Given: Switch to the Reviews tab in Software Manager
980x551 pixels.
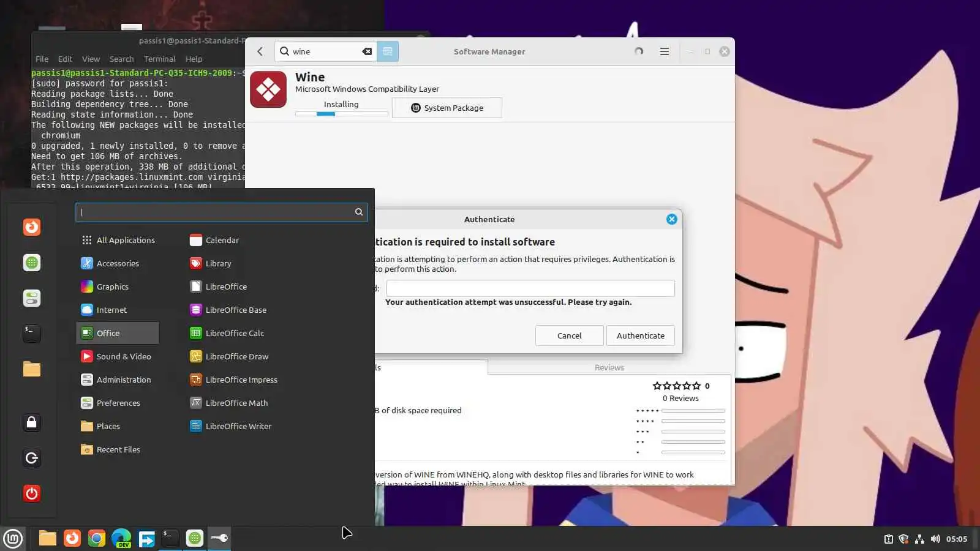Looking at the screenshot, I should coord(609,367).
